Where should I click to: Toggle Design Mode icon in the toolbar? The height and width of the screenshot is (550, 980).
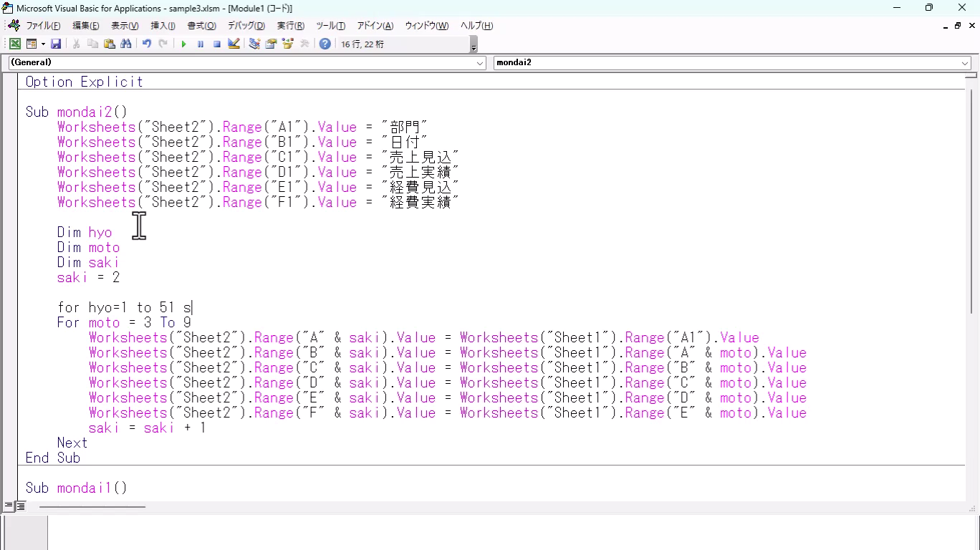pos(234,44)
